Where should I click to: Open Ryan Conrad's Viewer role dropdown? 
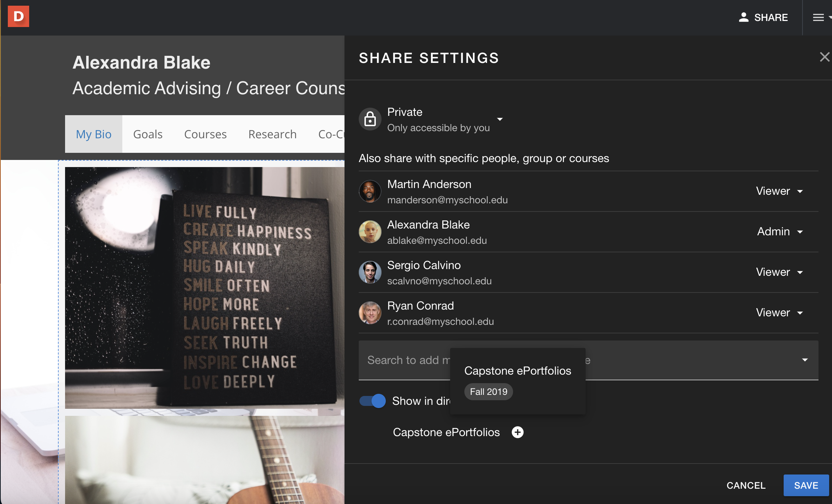coord(779,313)
